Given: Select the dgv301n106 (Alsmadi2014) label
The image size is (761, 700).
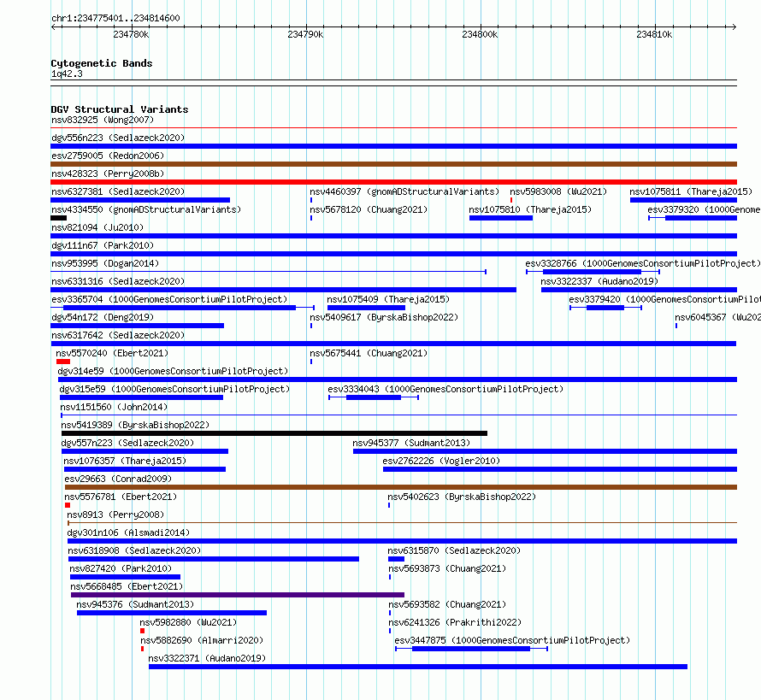Looking at the screenshot, I should pos(128,532).
